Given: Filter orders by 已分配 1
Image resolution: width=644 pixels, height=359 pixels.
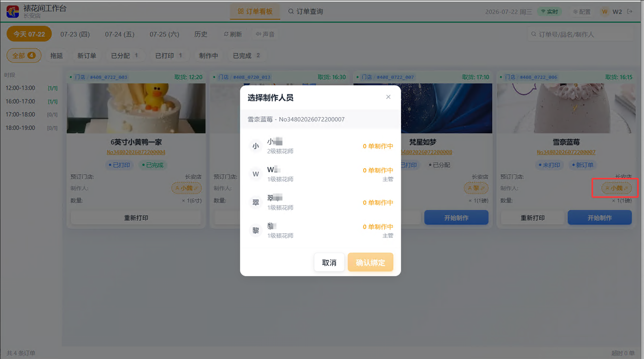Looking at the screenshot, I should click(125, 55).
